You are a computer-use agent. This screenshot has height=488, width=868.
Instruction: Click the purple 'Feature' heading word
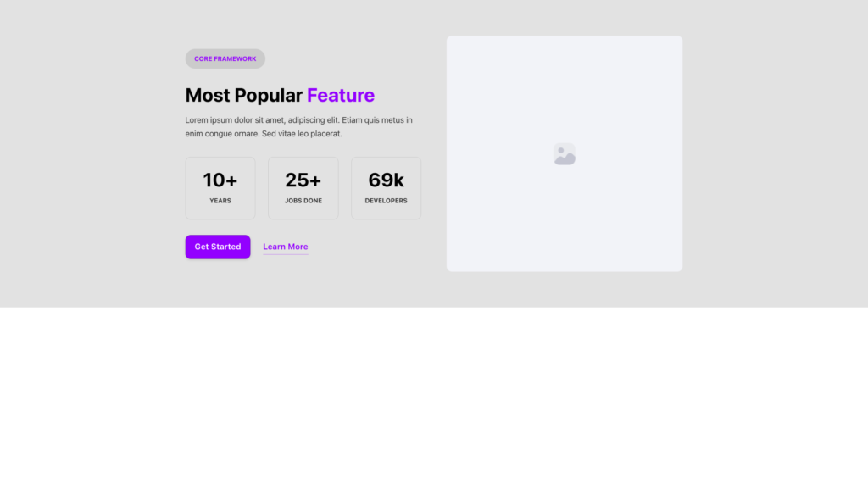(x=340, y=95)
